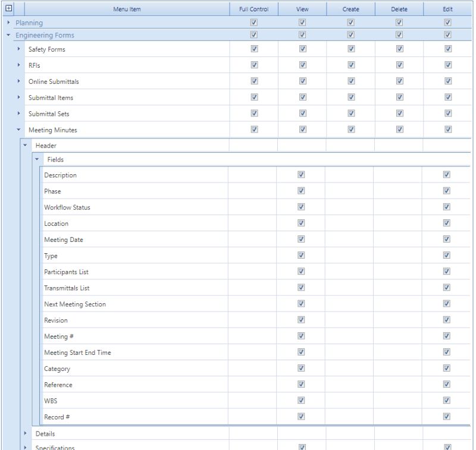Sort by Menu Item column header
Viewport: 476px width, 450px height.
(x=127, y=9)
